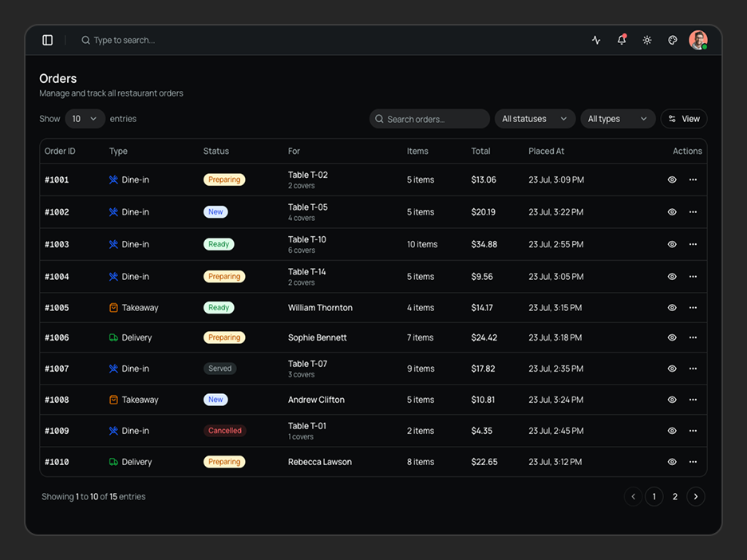View order #1008 with eye icon
Image resolution: width=747 pixels, height=560 pixels.
(x=672, y=400)
